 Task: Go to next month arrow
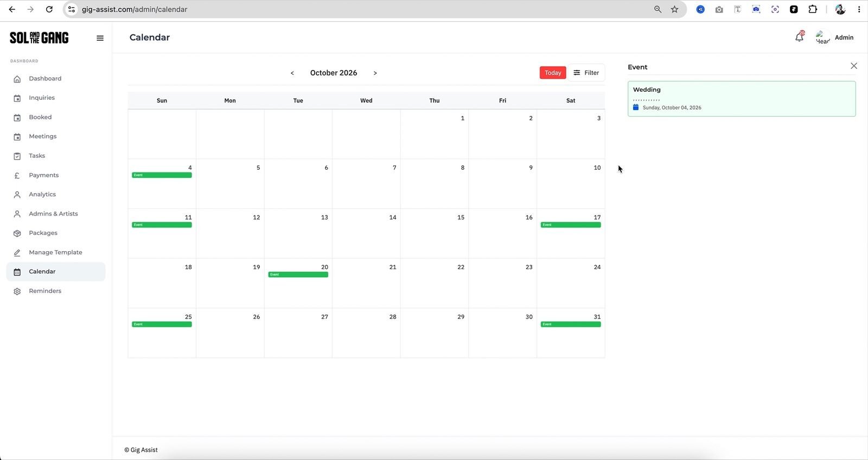[x=375, y=73]
